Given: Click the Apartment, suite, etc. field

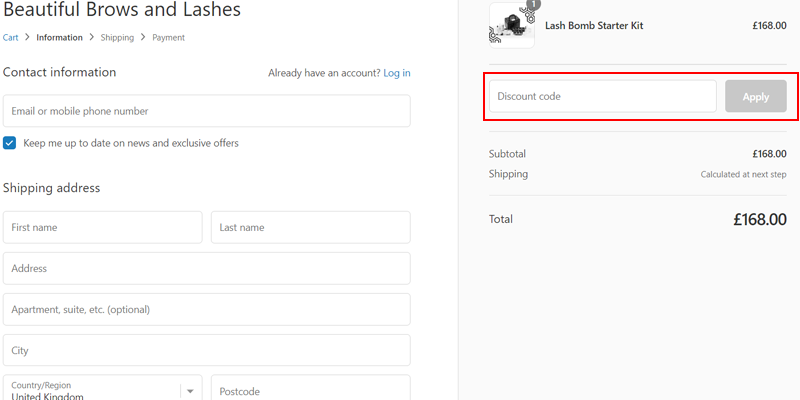Looking at the screenshot, I should (206, 309).
